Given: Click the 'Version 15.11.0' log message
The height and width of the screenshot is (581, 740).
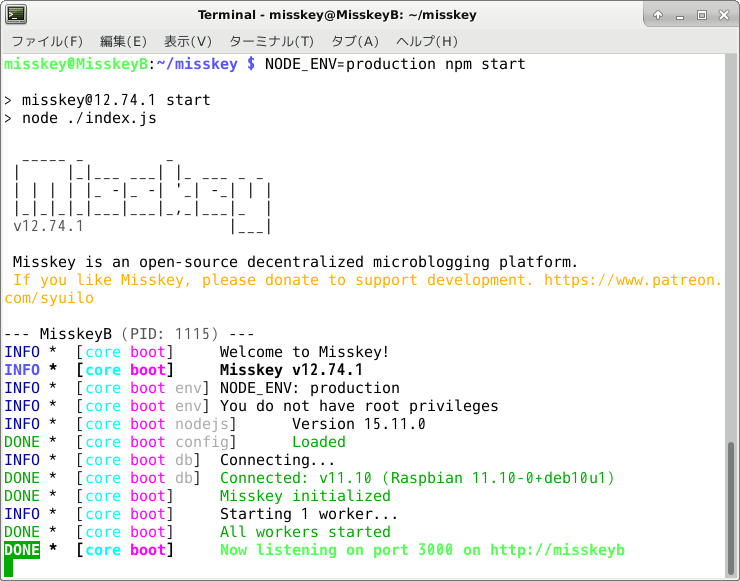Looking at the screenshot, I should pos(359,424).
